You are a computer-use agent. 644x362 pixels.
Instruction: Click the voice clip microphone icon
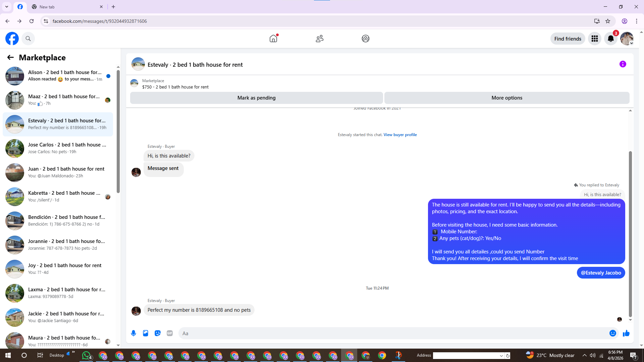pyautogui.click(x=133, y=333)
